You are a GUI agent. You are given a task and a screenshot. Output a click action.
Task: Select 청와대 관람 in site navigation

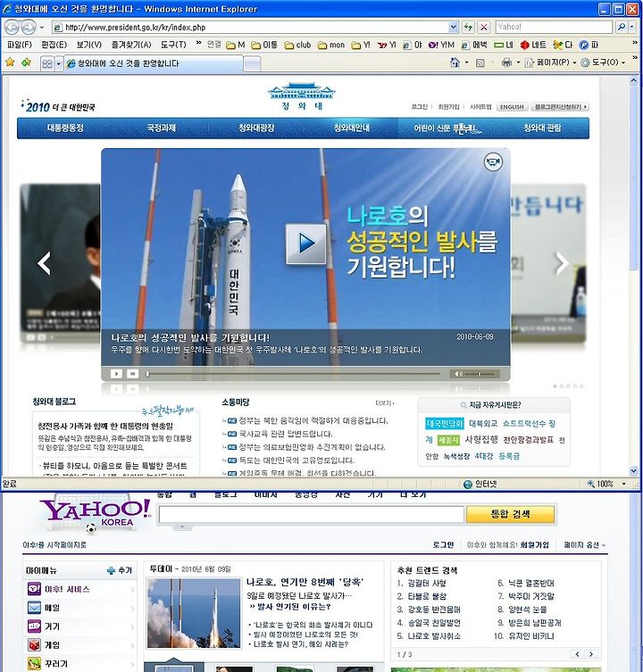(x=542, y=129)
